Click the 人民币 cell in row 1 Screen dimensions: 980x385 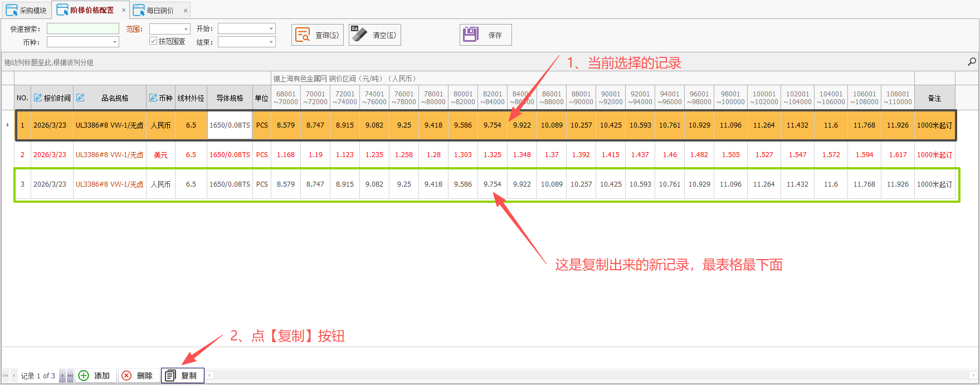(x=161, y=125)
